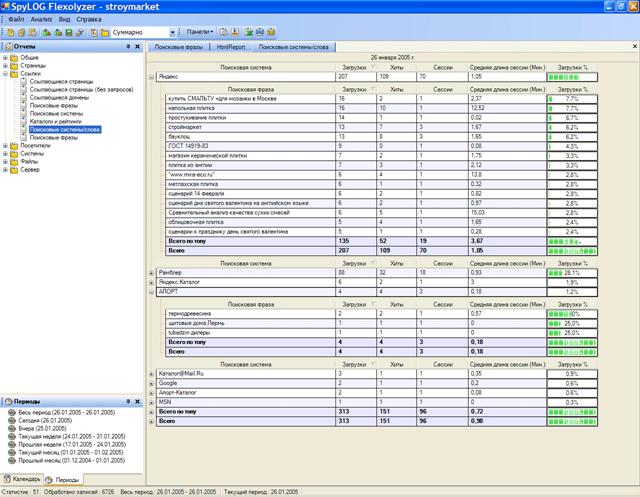Open Ссылающиеся страницы (без запросов) report

point(81,90)
